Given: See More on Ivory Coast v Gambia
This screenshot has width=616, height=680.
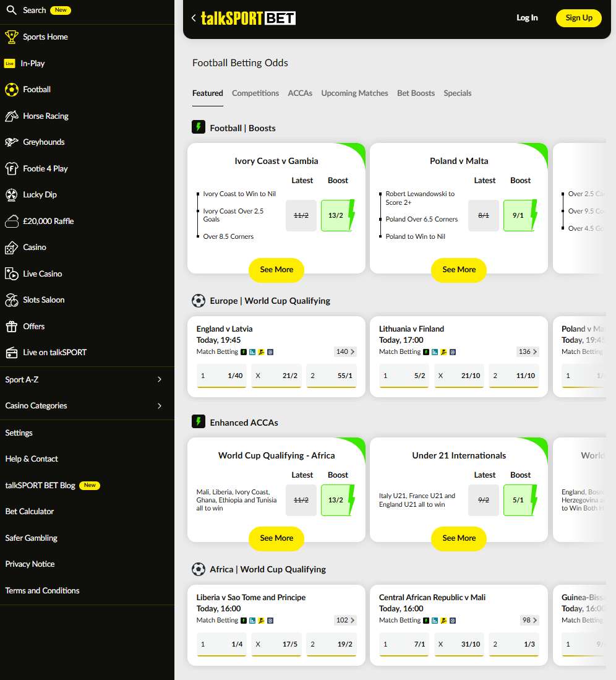Looking at the screenshot, I should [276, 270].
